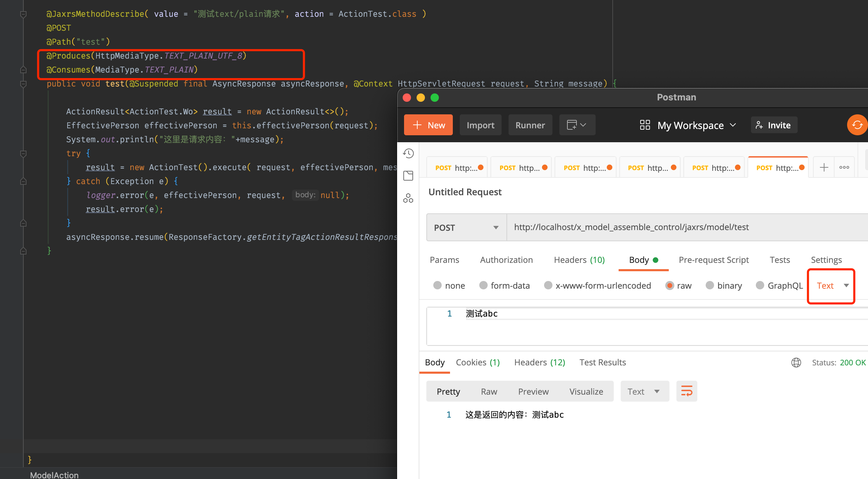Click the orange sync icon
Screen dimensions: 868x479
[x=857, y=125]
